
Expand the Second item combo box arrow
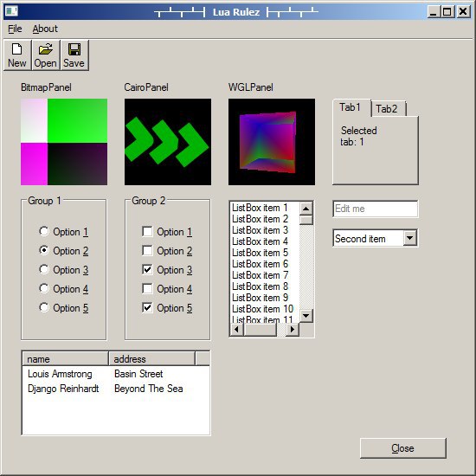tap(410, 238)
